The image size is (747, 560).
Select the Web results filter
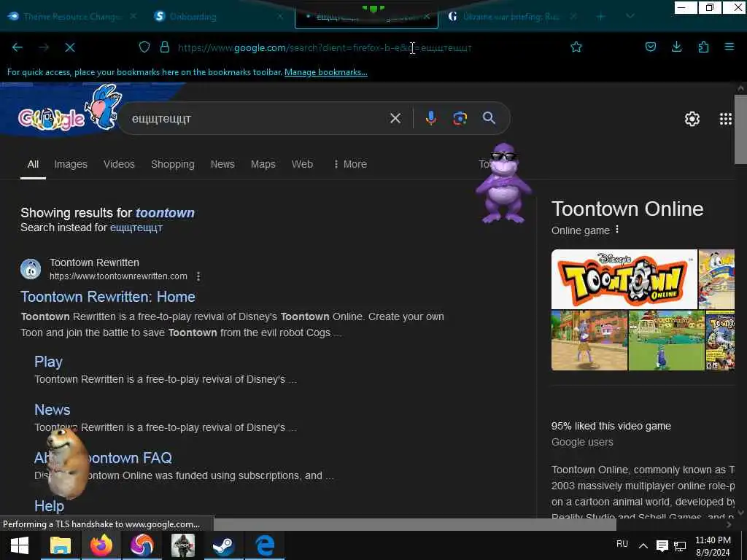tap(302, 164)
